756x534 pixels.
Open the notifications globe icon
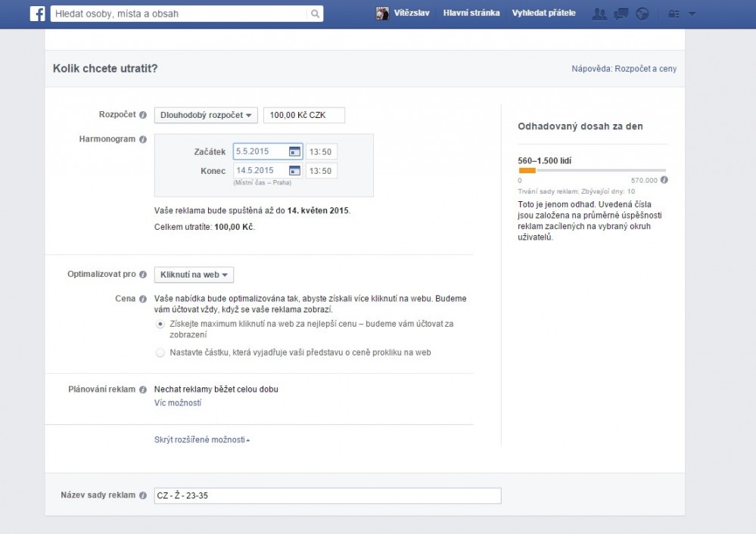pos(642,14)
